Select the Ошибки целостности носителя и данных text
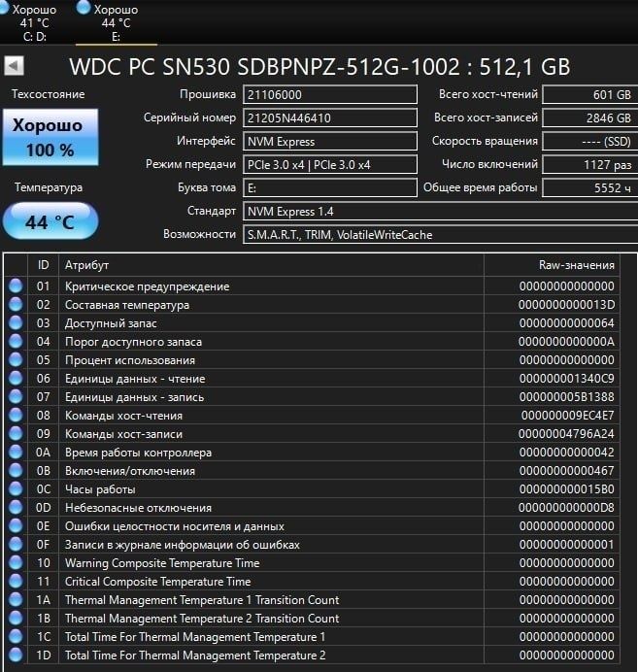The width and height of the screenshot is (638, 672). click(175, 526)
